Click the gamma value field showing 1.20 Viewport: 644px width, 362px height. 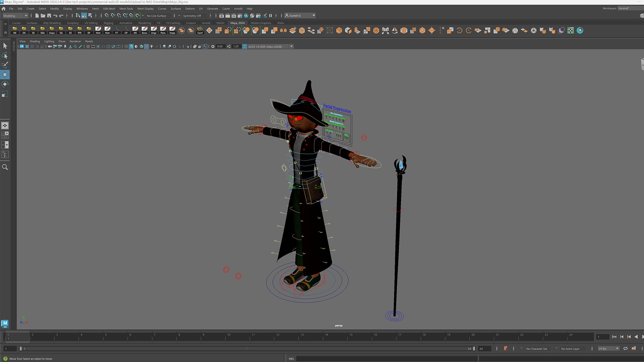pos(236,47)
